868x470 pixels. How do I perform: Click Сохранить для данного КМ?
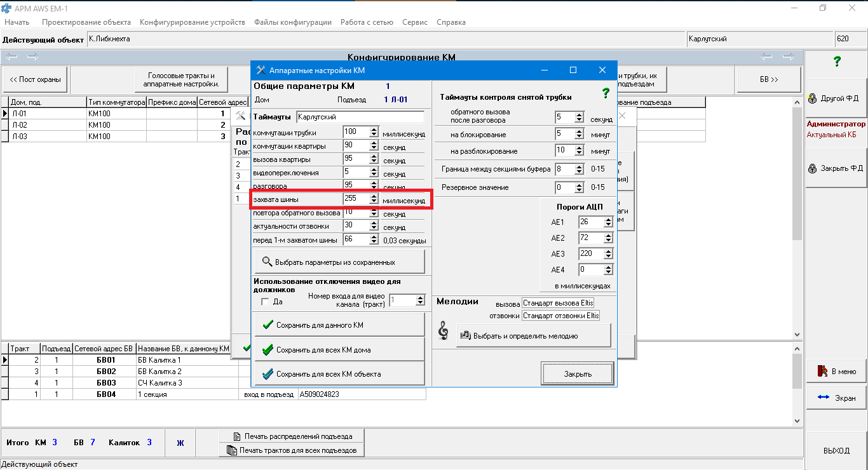click(339, 325)
